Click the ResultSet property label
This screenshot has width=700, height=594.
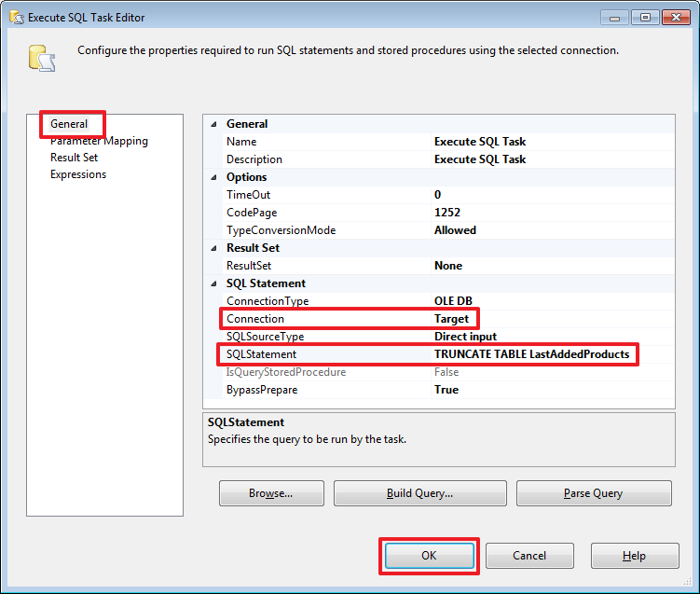[249, 266]
